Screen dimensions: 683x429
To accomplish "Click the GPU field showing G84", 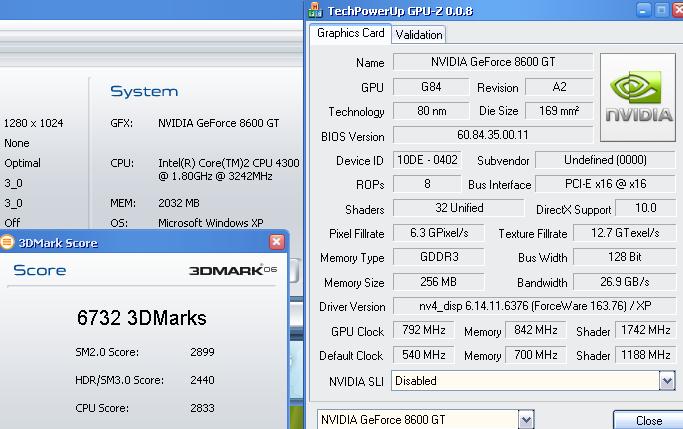I will pos(431,87).
